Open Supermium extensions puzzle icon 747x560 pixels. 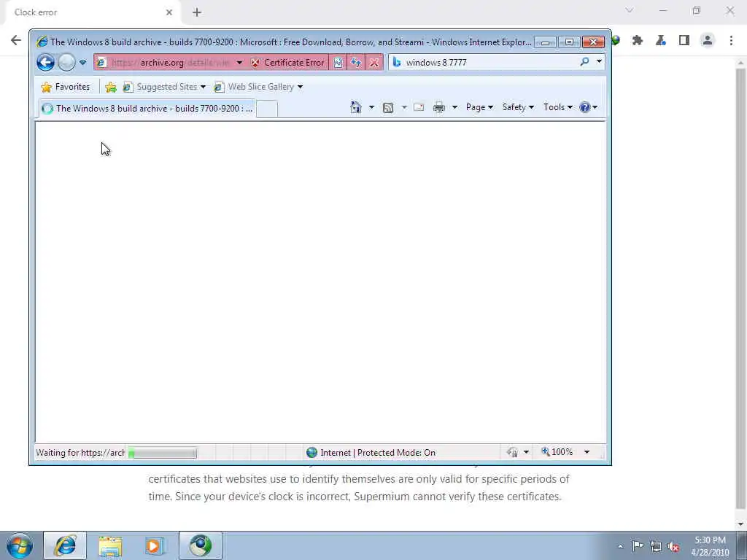(x=638, y=41)
